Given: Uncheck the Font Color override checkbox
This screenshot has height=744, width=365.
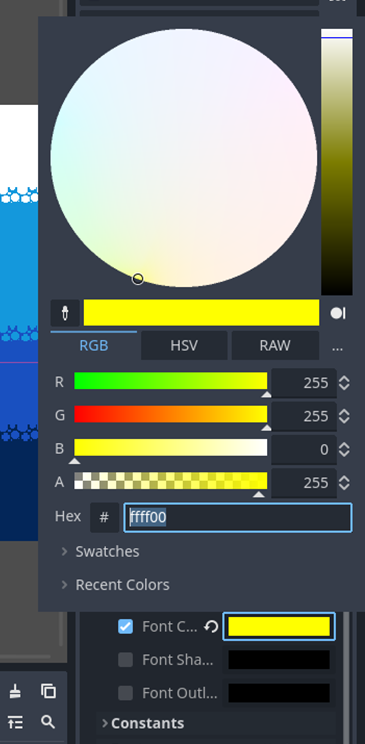Looking at the screenshot, I should [125, 627].
